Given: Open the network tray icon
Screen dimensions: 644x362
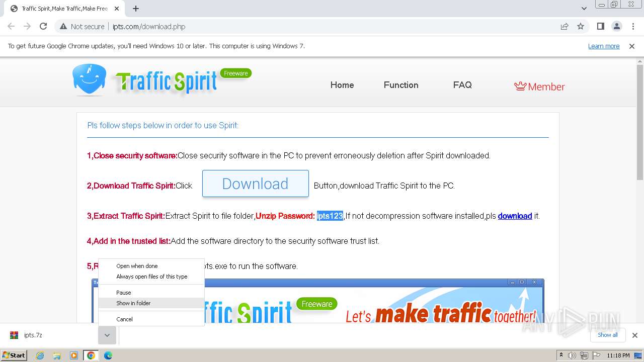Looking at the screenshot, I should click(584, 355).
